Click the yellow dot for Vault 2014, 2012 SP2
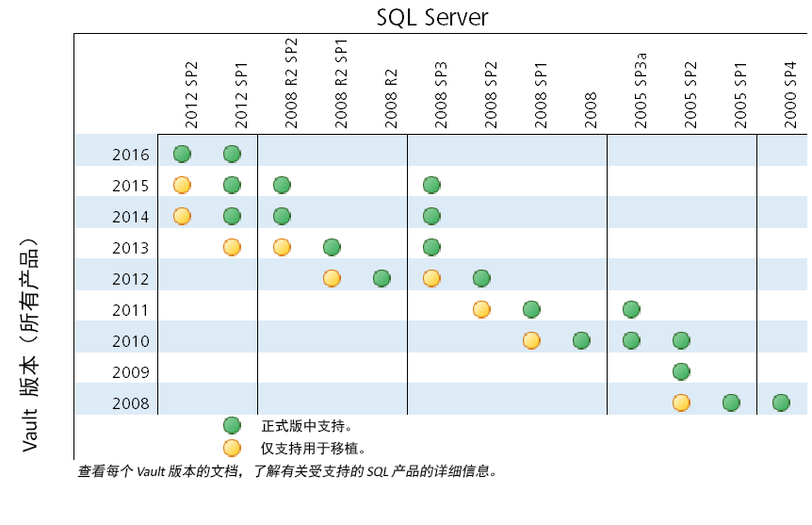 coord(182,216)
